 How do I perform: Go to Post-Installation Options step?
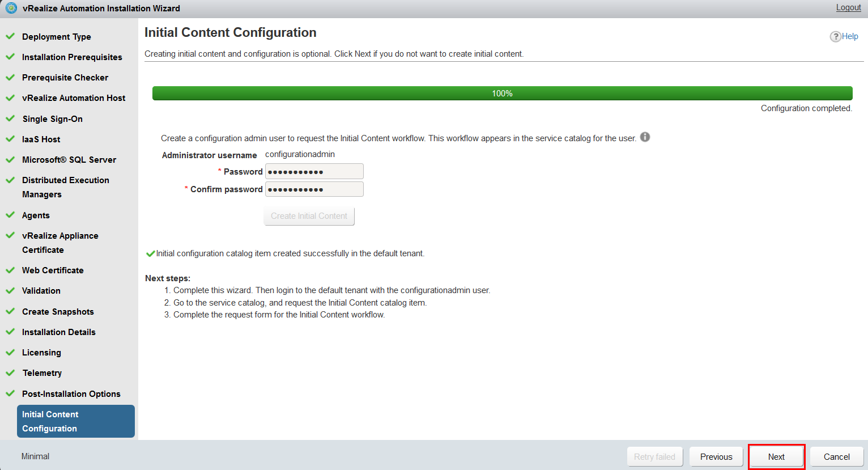tap(71, 393)
